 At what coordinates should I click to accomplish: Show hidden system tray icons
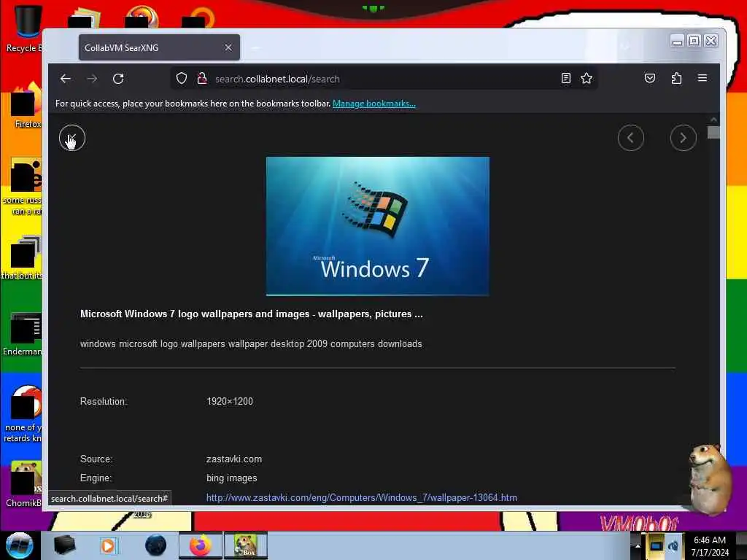638,545
